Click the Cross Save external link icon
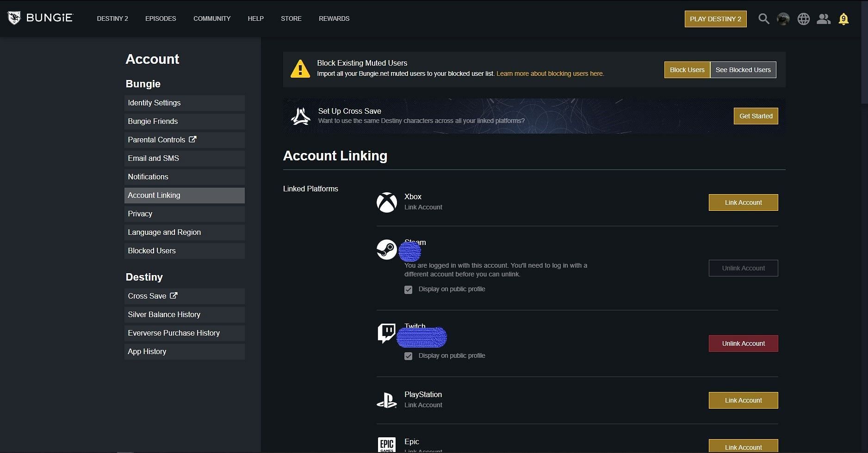Screen dimensions: 868x453 coord(174,295)
